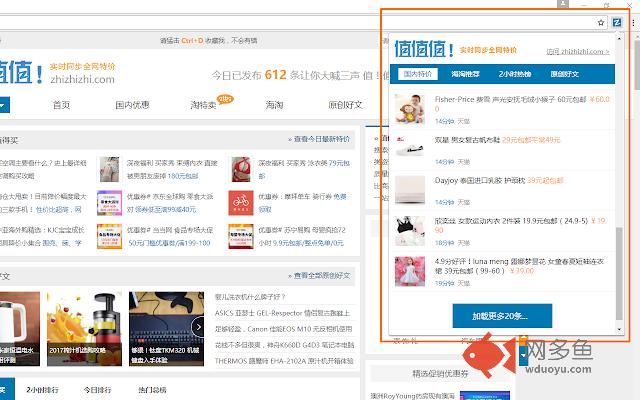This screenshot has width=640, height=400.
Task: Click the carousel next arrow on keyboard image
Action: [x=198, y=327]
